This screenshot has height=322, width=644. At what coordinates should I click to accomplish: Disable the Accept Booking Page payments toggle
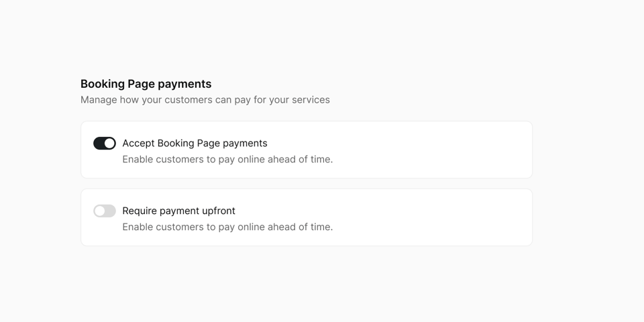105,144
